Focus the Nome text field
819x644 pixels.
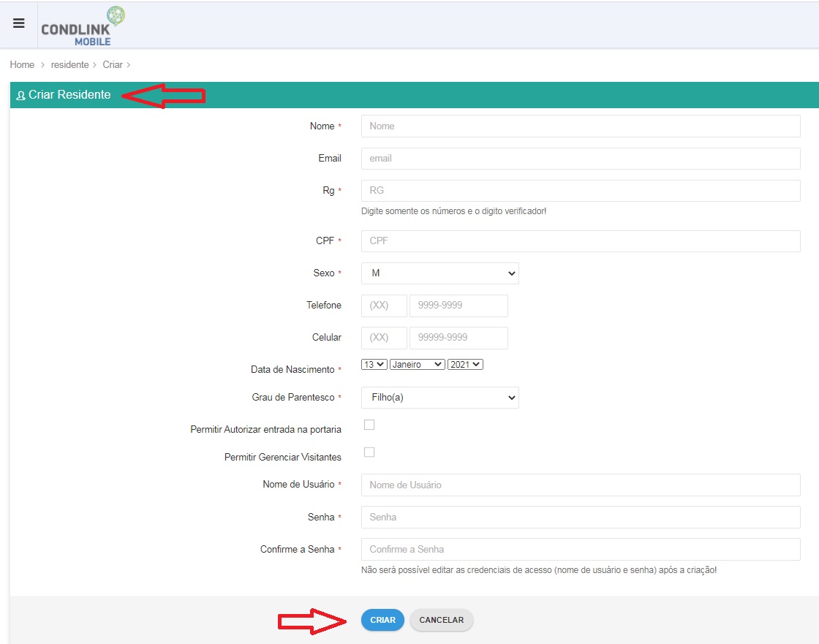point(581,126)
